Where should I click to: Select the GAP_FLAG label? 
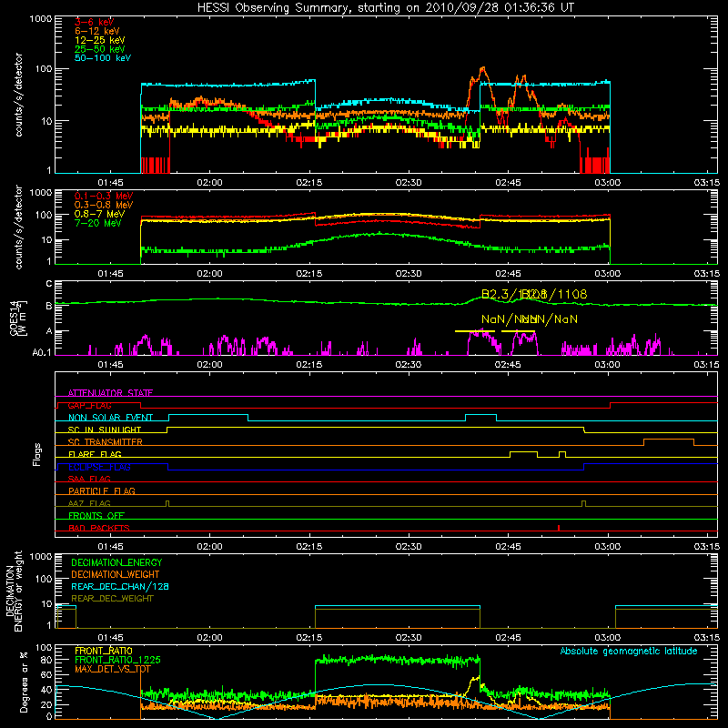89,405
